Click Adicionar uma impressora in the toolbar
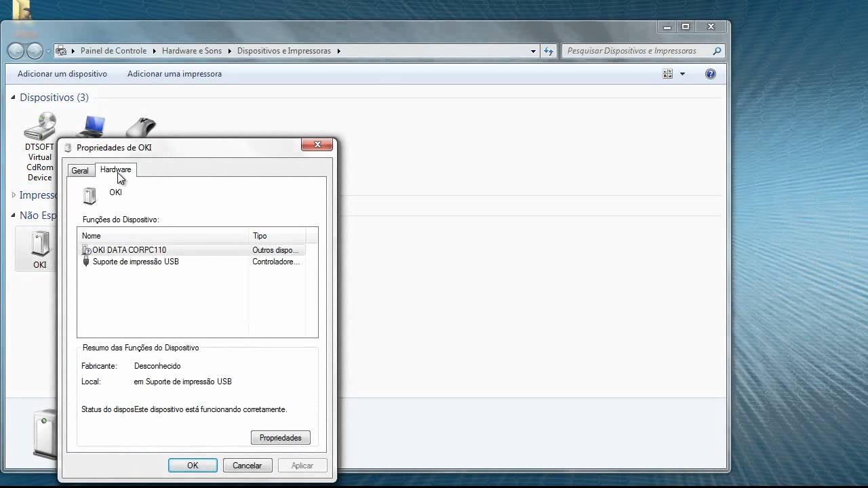The image size is (868, 488). pyautogui.click(x=174, y=74)
